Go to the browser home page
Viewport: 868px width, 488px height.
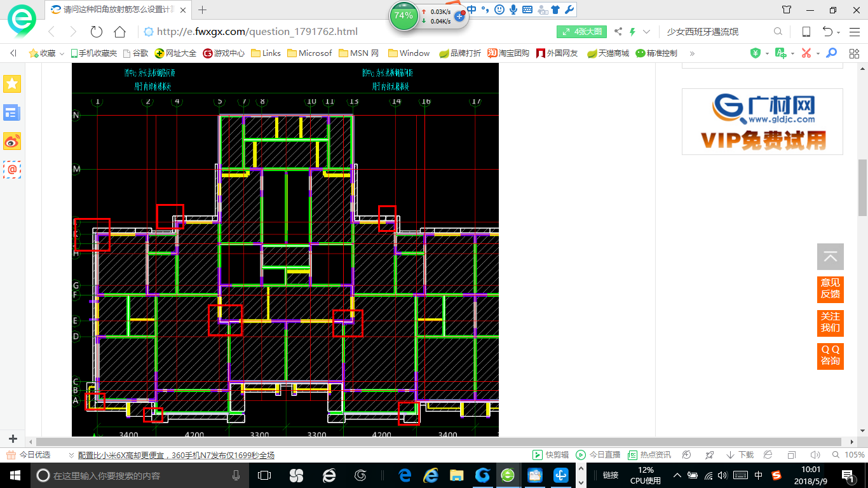tap(119, 32)
